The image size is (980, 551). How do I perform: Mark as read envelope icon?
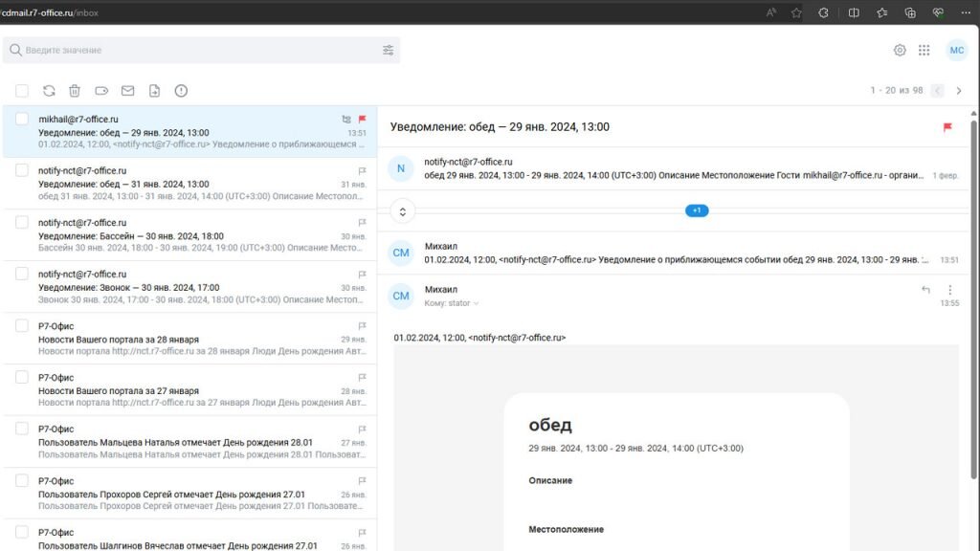click(x=127, y=91)
